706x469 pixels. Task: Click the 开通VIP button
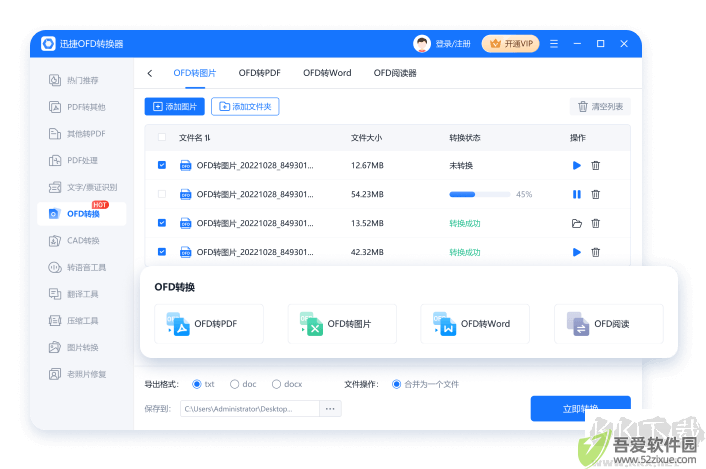click(x=511, y=44)
